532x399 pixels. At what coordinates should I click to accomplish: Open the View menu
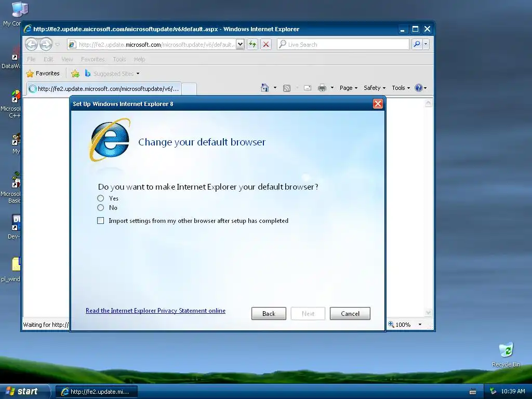67,59
